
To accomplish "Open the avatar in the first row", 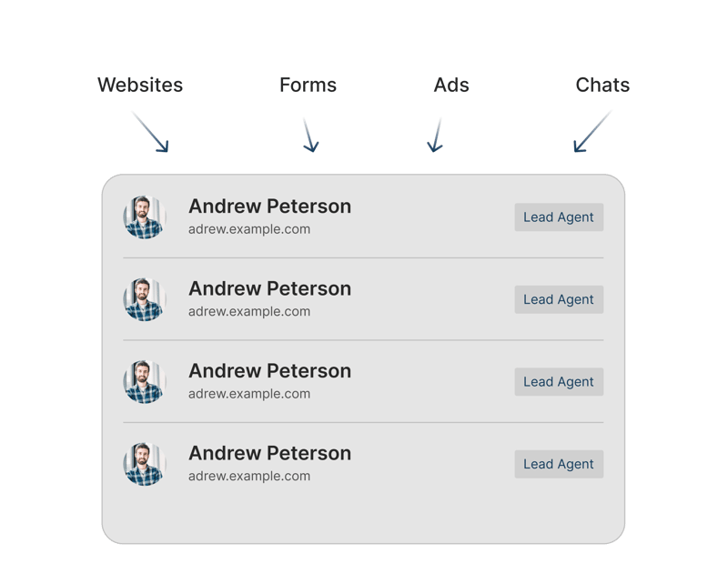I will (145, 217).
